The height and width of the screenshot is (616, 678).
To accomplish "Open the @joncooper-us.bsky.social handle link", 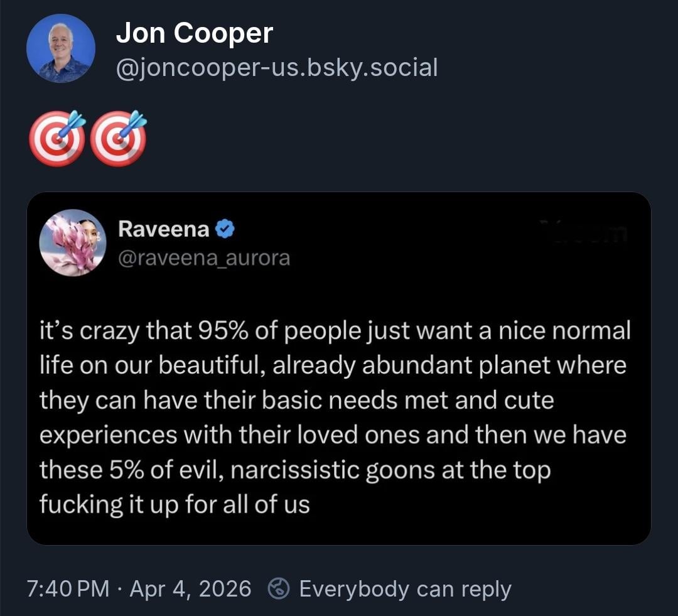I will [276, 67].
